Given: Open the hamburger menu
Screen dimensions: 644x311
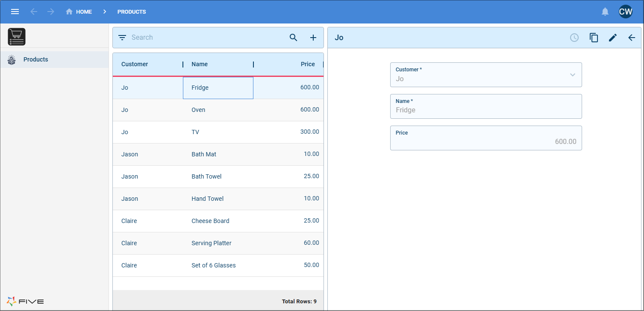Looking at the screenshot, I should pos(15,12).
